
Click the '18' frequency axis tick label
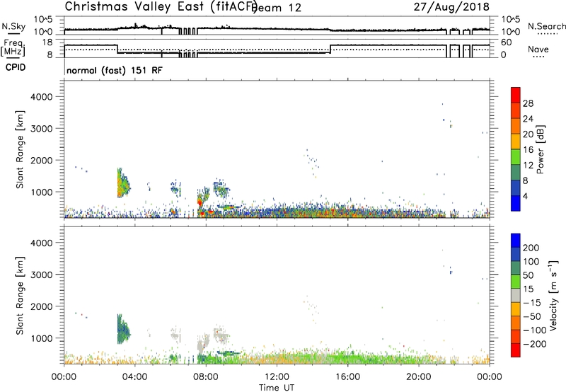[47, 42]
